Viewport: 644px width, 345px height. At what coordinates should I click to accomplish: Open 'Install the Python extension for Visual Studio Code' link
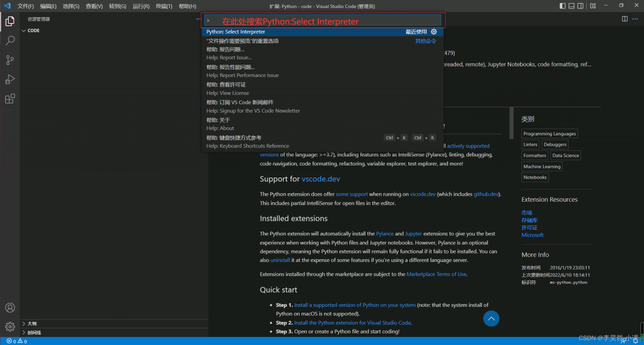point(352,323)
